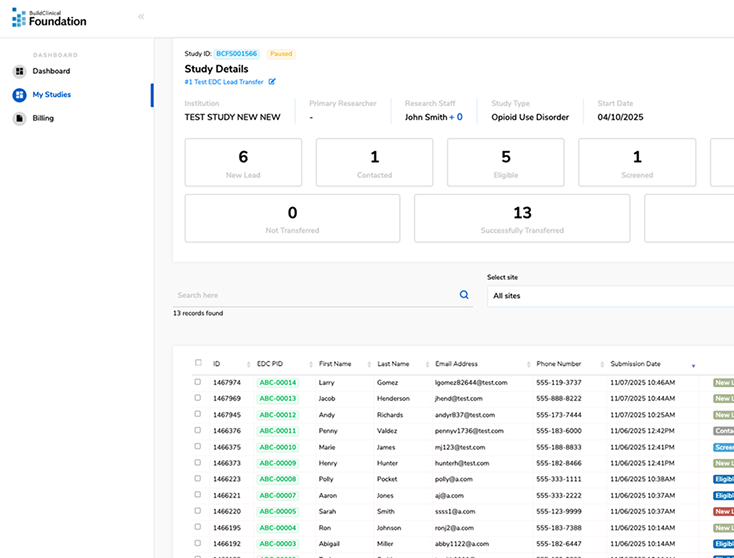Check the row for lead 1467974
This screenshot has height=558, width=734.
198,382
